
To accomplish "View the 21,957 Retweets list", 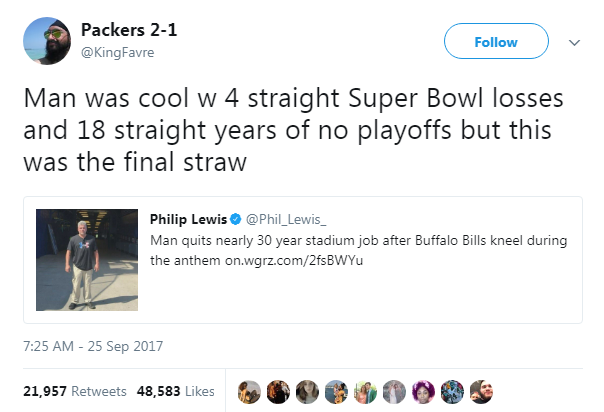I will pos(75,391).
